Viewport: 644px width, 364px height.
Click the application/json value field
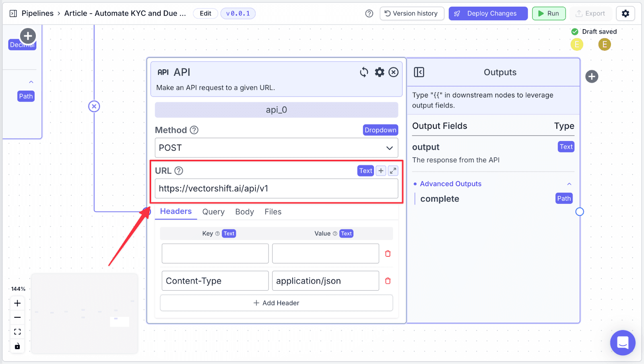326,281
